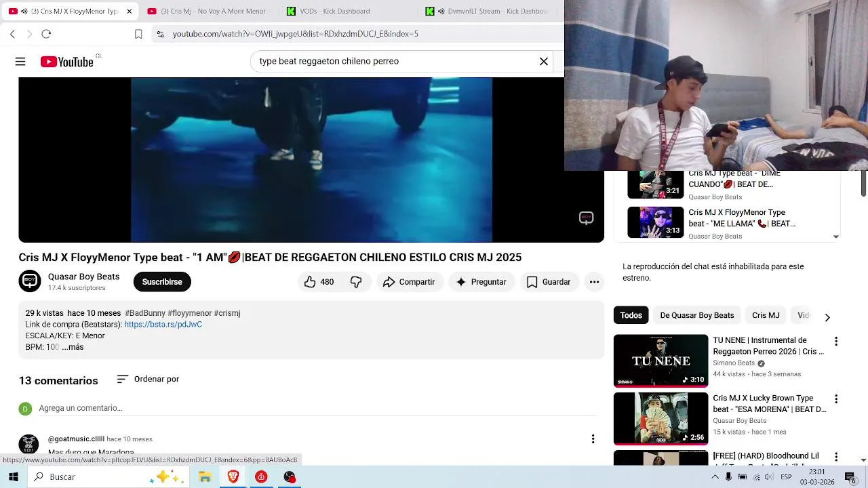
Task: Switch the ESP input language indicator
Action: [787, 477]
